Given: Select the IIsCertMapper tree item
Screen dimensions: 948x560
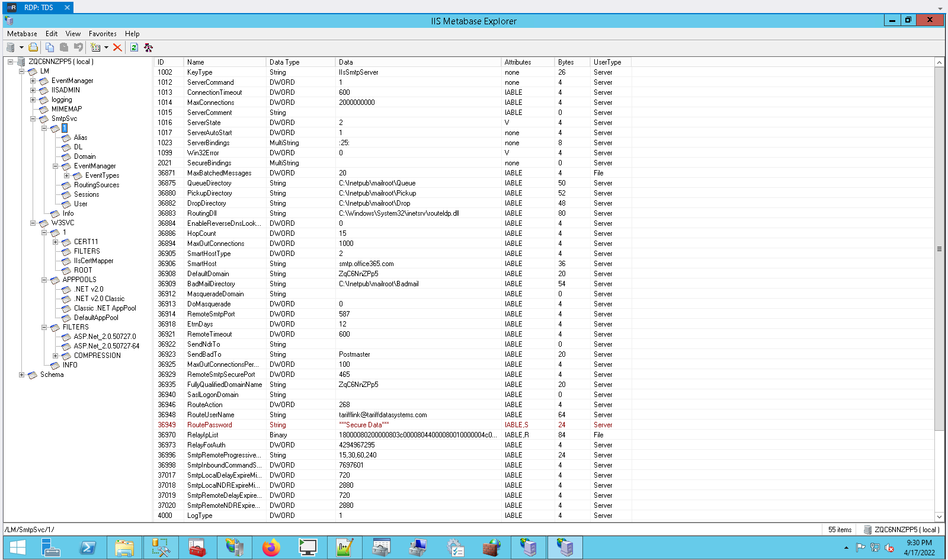Looking at the screenshot, I should 94,261.
